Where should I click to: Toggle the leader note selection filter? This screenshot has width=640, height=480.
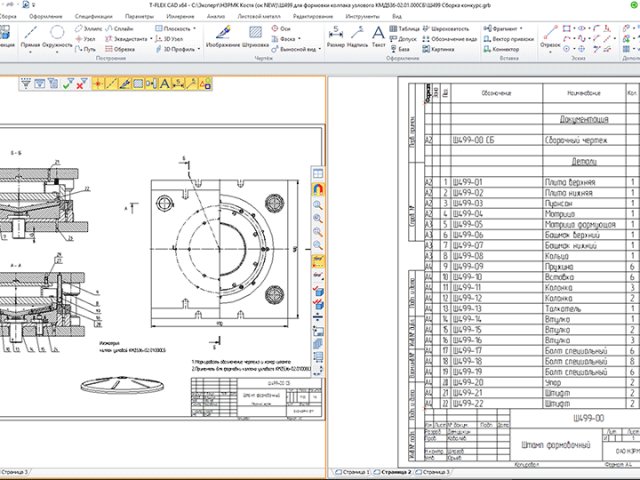(x=191, y=84)
